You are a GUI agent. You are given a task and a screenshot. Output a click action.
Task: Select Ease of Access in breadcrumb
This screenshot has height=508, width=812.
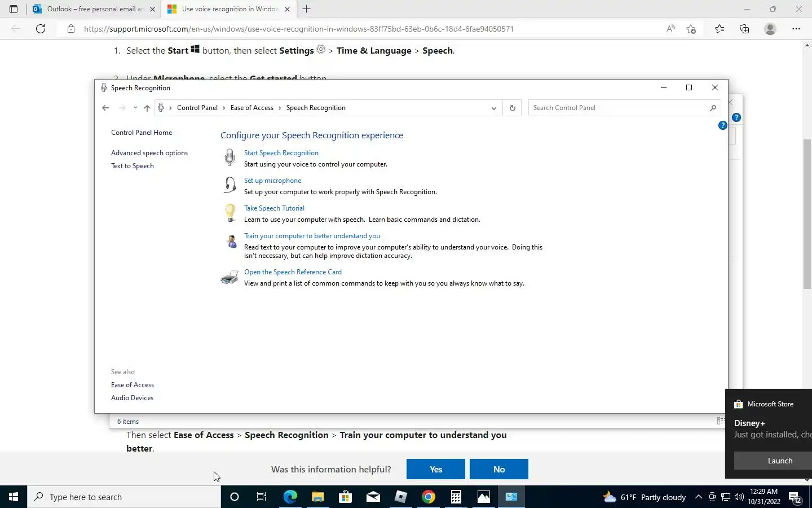[251, 108]
